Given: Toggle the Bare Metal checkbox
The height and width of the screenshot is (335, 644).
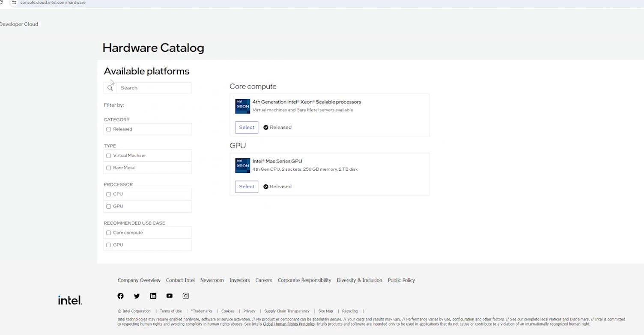Looking at the screenshot, I should (109, 168).
